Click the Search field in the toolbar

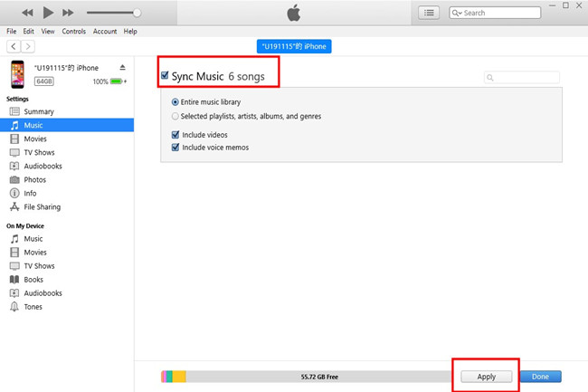pyautogui.click(x=495, y=13)
